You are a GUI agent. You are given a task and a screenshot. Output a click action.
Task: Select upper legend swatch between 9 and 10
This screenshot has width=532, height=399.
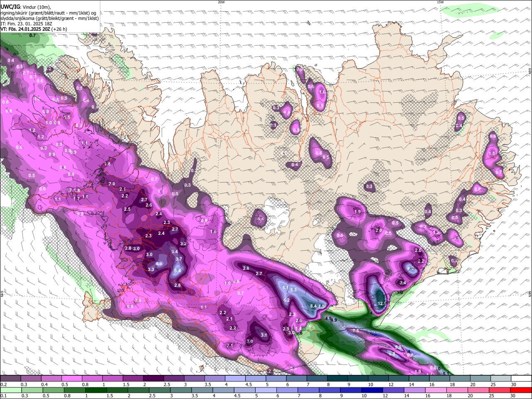click(357, 379)
